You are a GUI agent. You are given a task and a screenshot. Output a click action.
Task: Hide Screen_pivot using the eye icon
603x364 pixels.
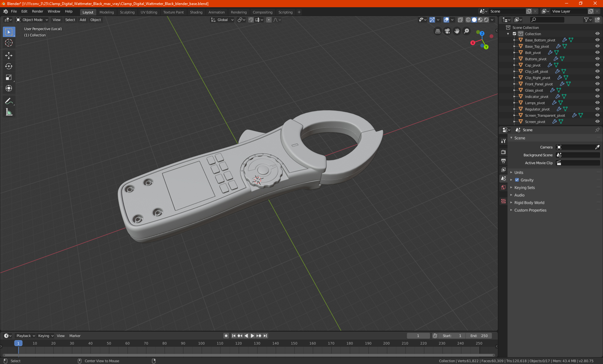(x=597, y=121)
